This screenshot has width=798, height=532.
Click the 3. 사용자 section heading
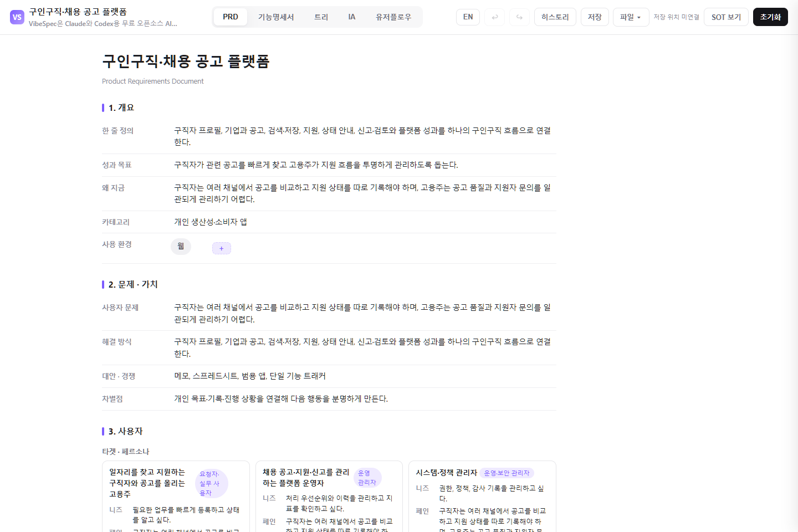tap(126, 431)
